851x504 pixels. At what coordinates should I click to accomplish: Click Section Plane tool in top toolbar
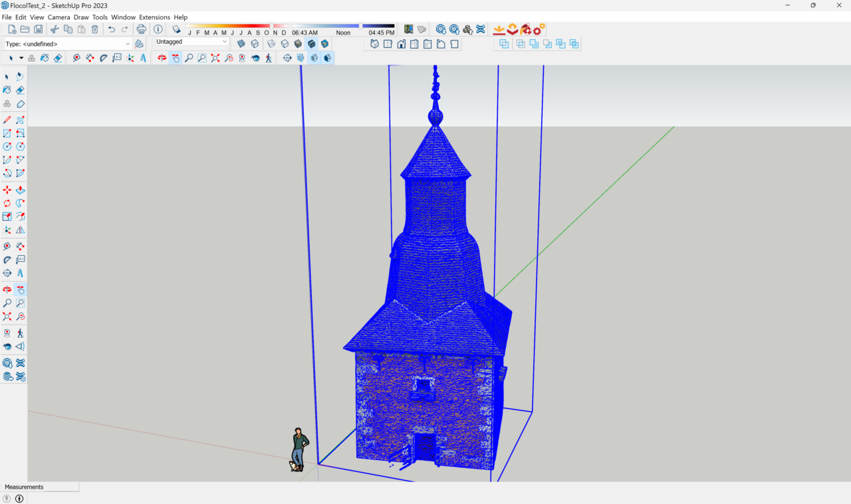tap(287, 58)
